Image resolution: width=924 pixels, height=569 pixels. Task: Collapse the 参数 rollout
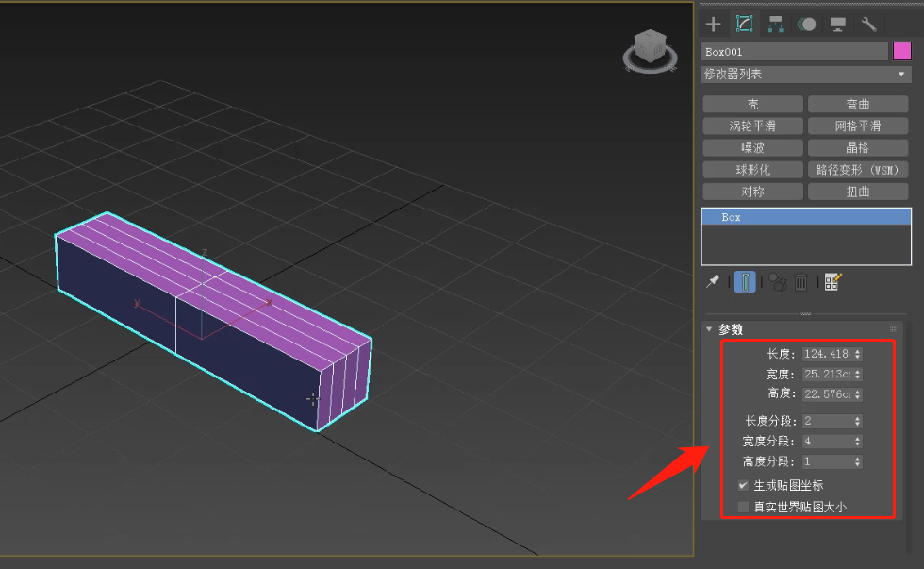(709, 329)
